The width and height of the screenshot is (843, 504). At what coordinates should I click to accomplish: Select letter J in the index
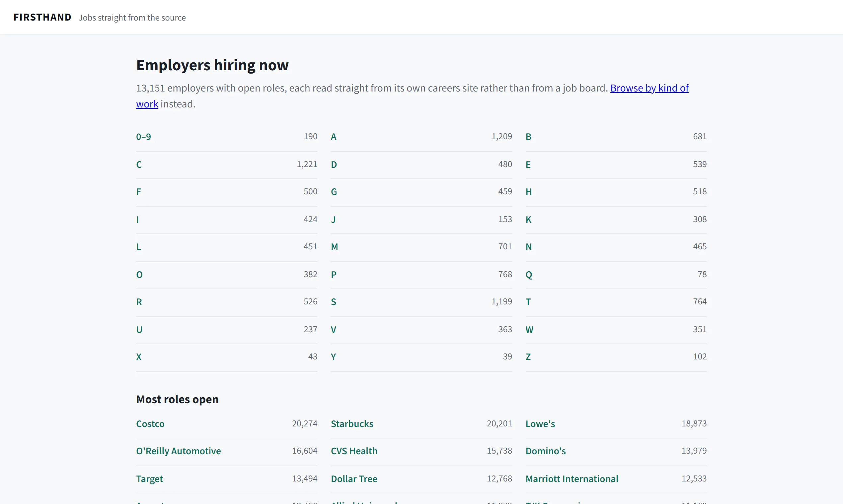[x=333, y=220]
